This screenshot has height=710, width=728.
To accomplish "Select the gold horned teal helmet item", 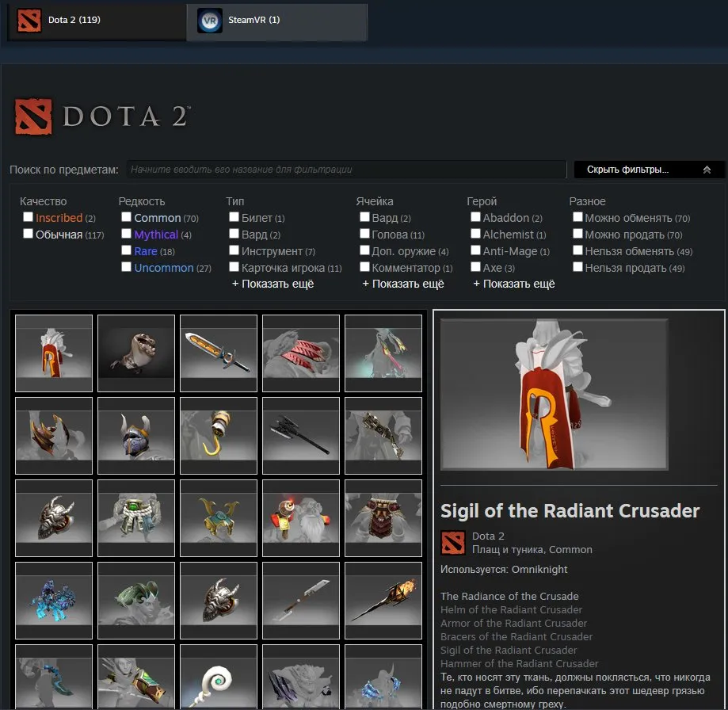I will (219, 518).
